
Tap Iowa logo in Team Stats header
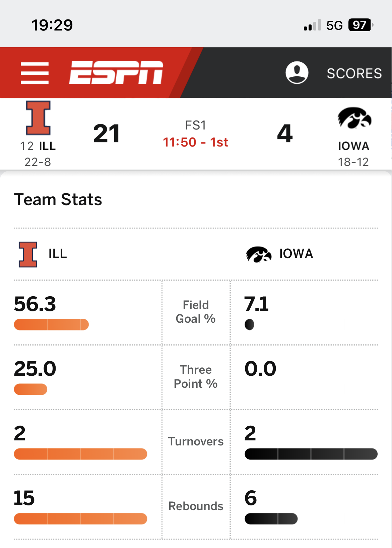pos(259,254)
